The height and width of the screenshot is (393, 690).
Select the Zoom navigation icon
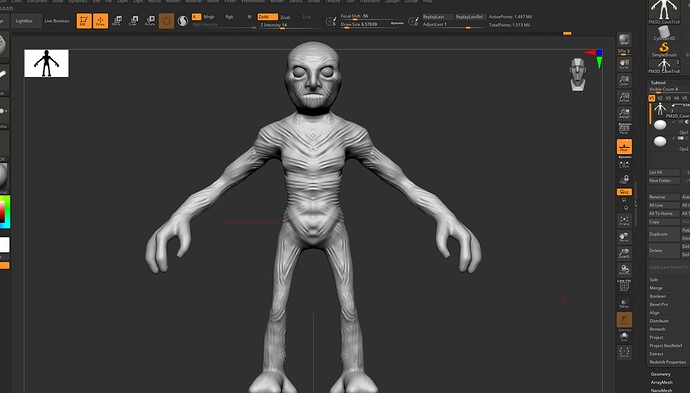[624, 81]
